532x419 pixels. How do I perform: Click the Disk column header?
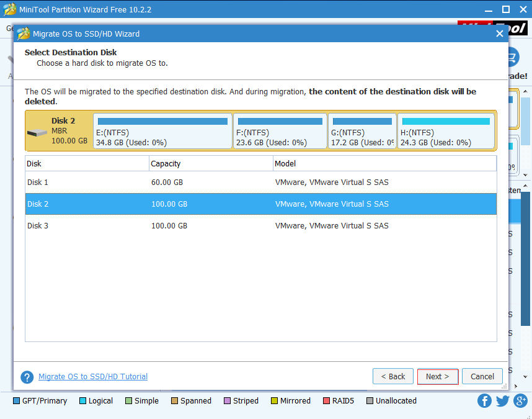point(87,164)
